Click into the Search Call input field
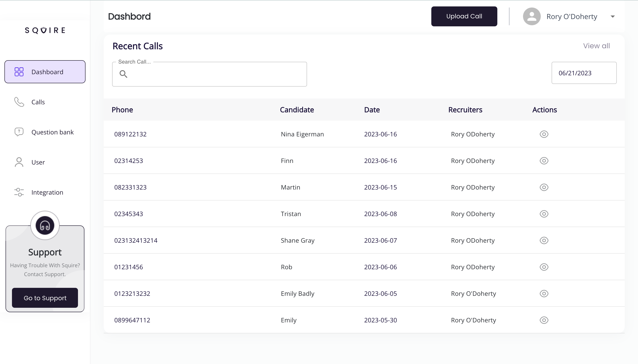Screen dimensions: 638x364 (215, 74)
